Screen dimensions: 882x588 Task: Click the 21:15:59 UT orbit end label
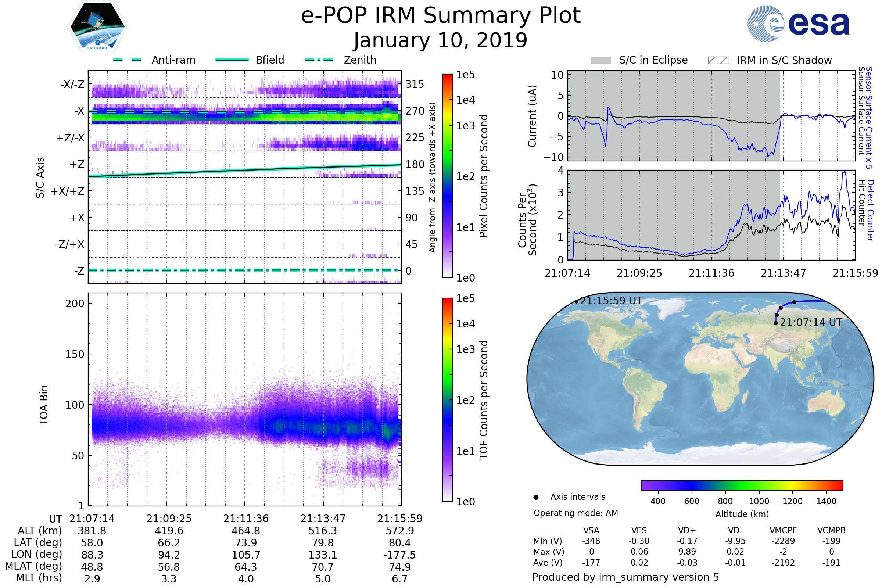[x=611, y=301]
